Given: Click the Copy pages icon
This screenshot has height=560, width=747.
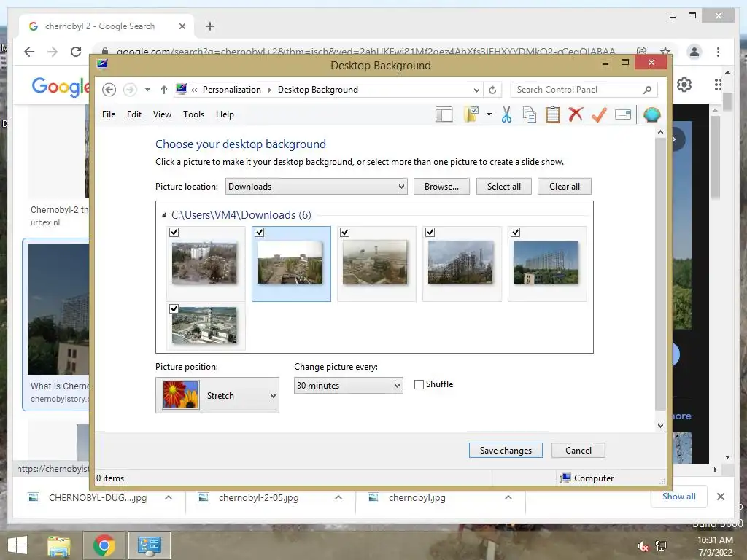Looking at the screenshot, I should tap(530, 114).
